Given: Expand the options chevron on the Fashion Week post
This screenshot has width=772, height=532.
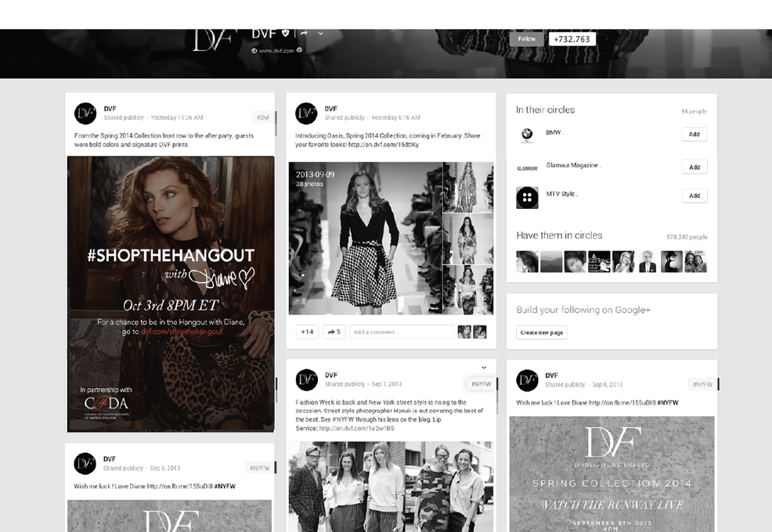Looking at the screenshot, I should (484, 366).
